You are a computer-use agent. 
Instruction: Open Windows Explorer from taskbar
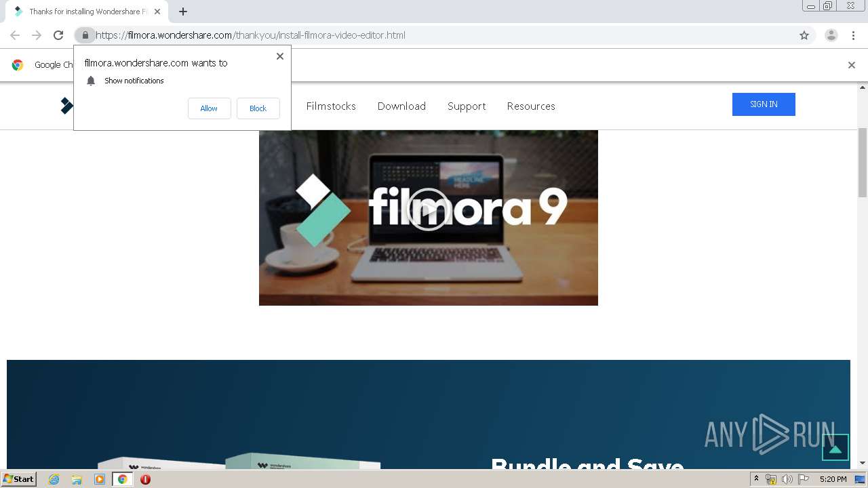coord(77,479)
